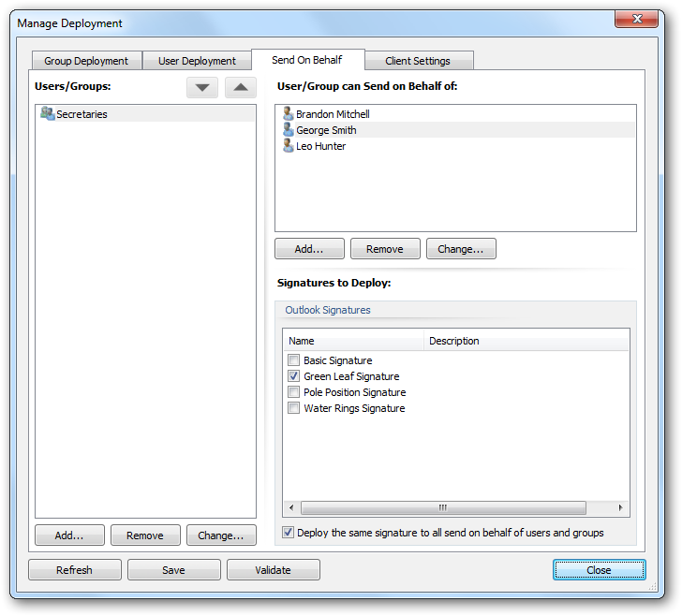
Task: Click the scrollbar left arrow in signatures list
Action: click(291, 507)
